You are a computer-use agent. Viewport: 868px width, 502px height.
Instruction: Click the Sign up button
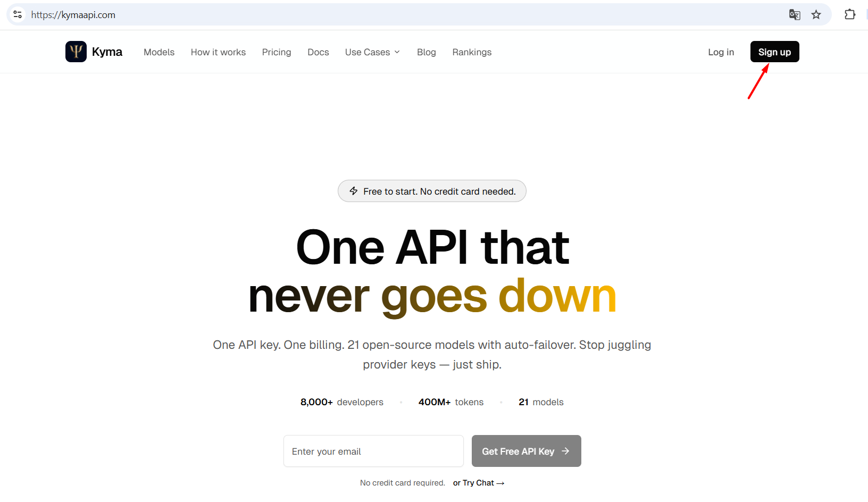click(x=774, y=52)
